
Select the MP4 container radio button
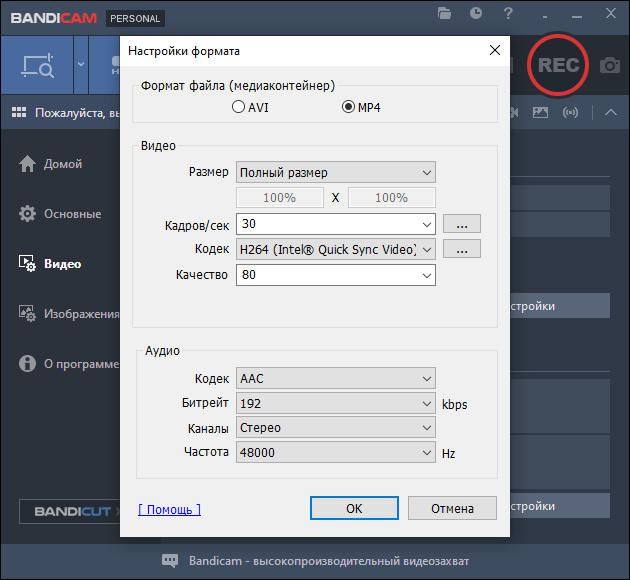tap(348, 107)
